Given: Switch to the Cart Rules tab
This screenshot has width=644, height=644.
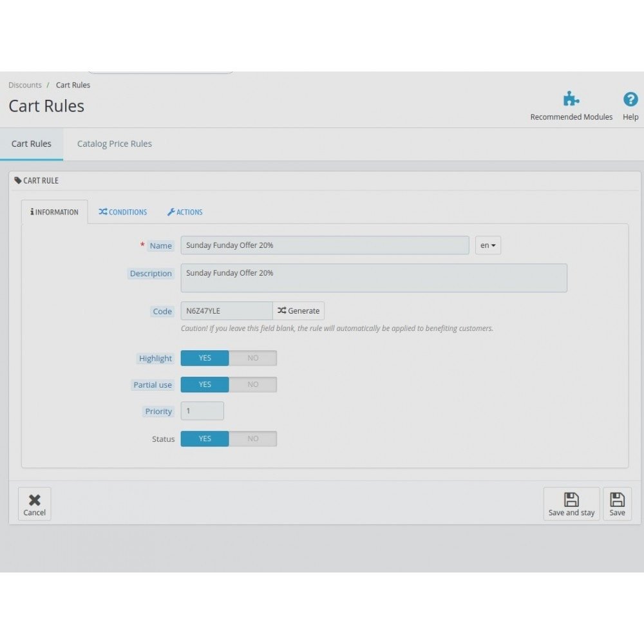Looking at the screenshot, I should coord(32,144).
